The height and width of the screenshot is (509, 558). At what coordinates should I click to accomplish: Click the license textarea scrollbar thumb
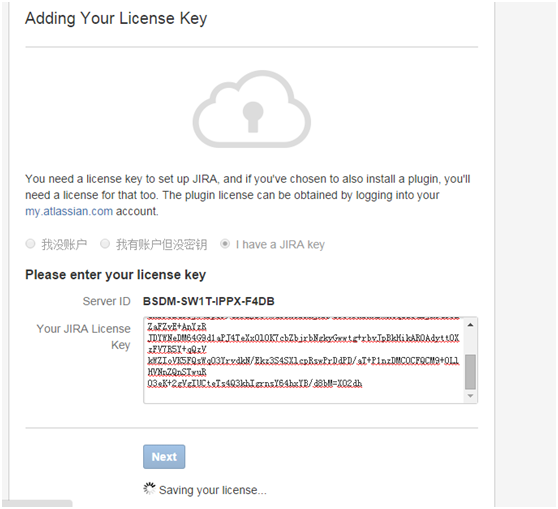470,372
